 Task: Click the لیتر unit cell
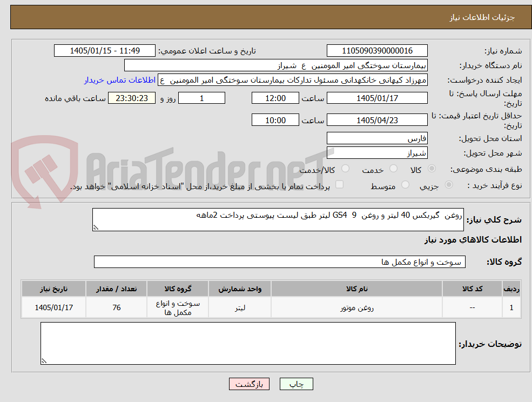click(240, 307)
